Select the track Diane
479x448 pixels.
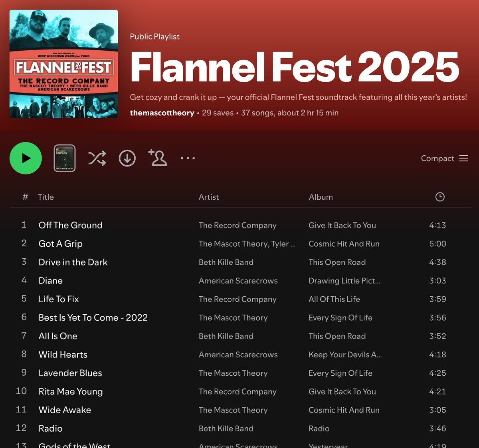pyautogui.click(x=51, y=281)
